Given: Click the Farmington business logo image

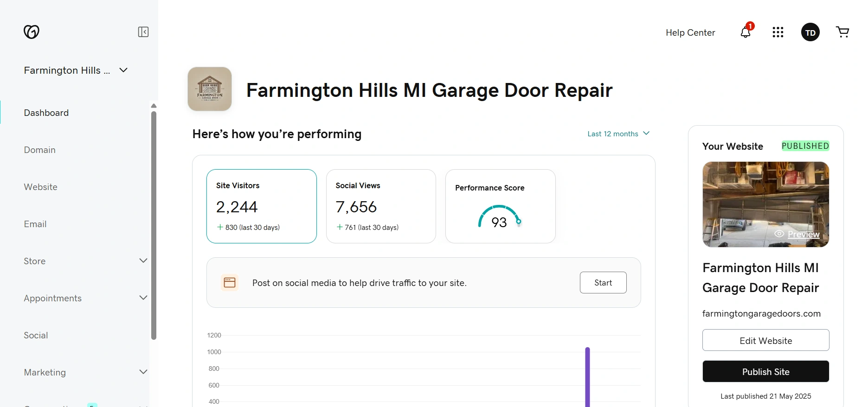Looking at the screenshot, I should [x=210, y=89].
